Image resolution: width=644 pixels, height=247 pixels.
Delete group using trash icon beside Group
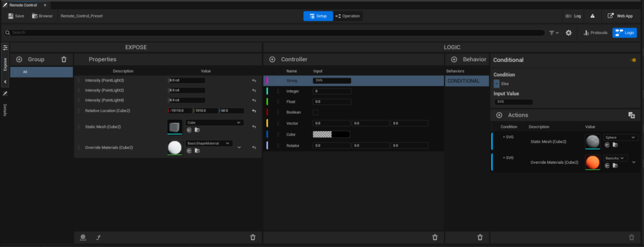pyautogui.click(x=64, y=59)
